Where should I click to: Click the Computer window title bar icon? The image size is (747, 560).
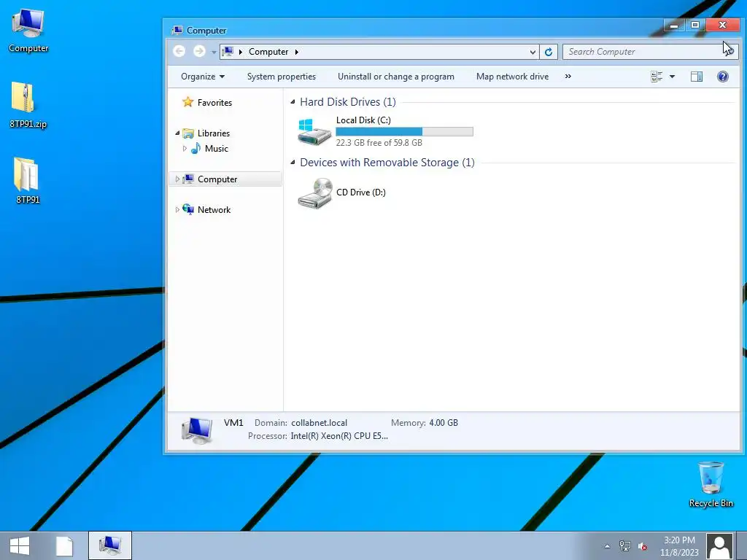click(177, 30)
